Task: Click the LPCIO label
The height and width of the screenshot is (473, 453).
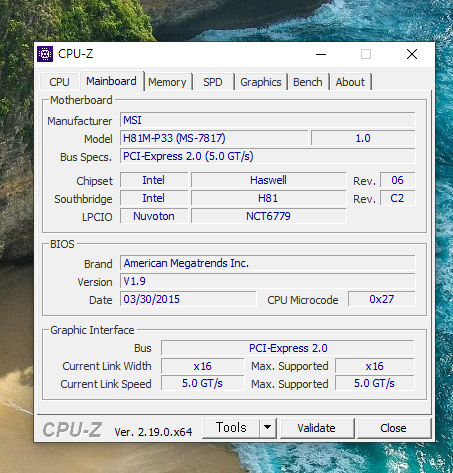Action: coord(97,217)
